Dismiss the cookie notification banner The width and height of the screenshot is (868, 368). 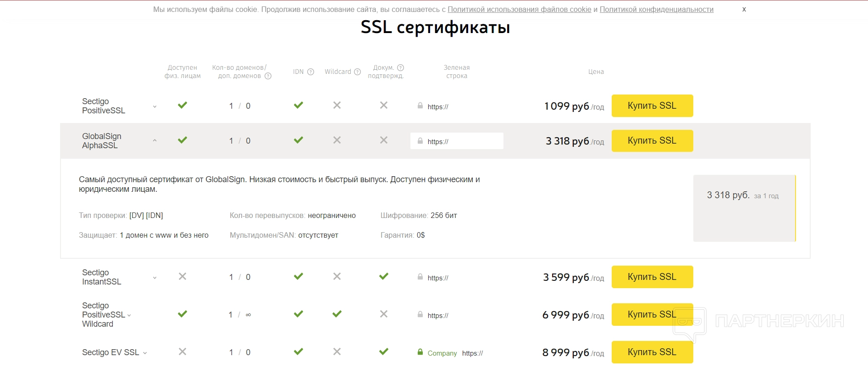744,9
